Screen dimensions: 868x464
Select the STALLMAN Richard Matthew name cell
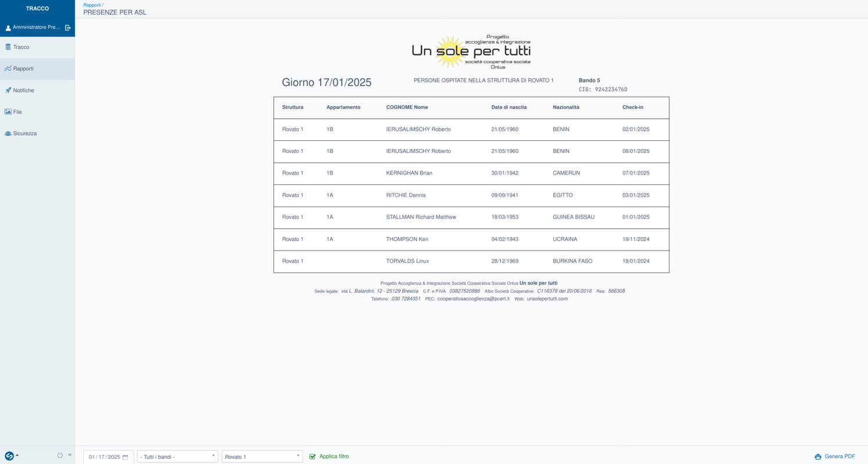tap(421, 217)
